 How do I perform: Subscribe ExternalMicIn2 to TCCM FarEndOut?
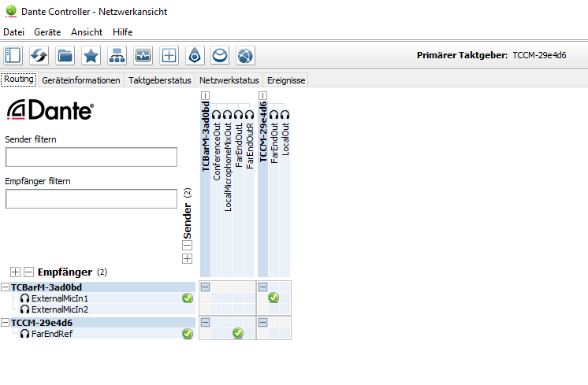coord(274,309)
